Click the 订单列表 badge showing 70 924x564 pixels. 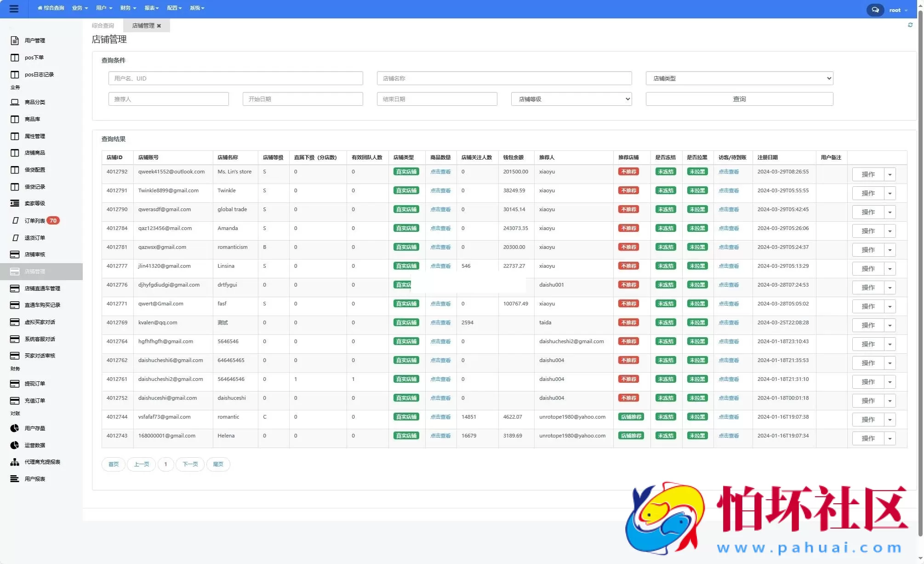coord(53,220)
